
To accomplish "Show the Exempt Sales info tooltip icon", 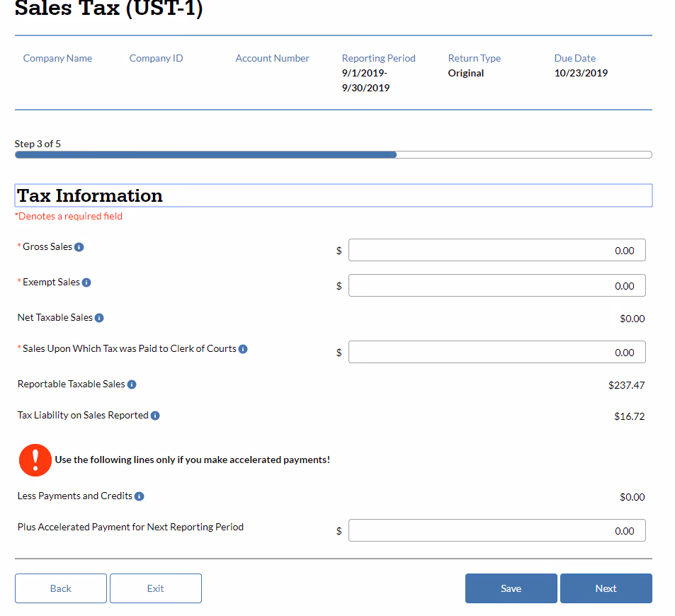I will (x=86, y=283).
